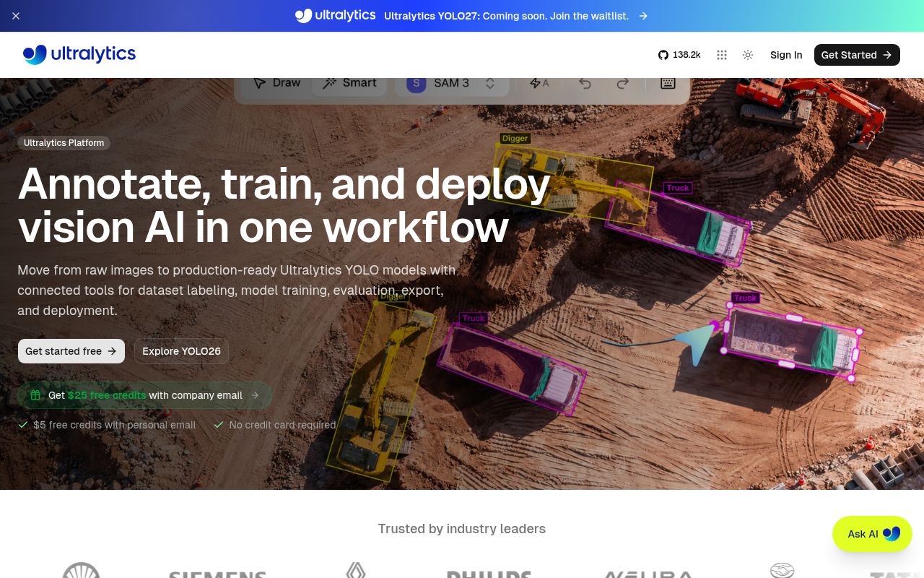924x578 pixels.
Task: Open the SAM 3 model selector
Action: coord(451,83)
